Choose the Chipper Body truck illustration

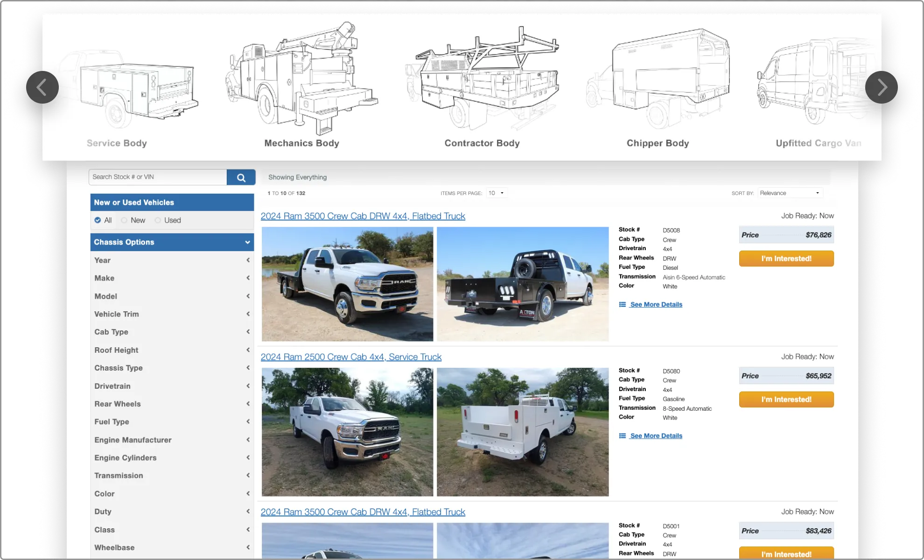coord(658,79)
